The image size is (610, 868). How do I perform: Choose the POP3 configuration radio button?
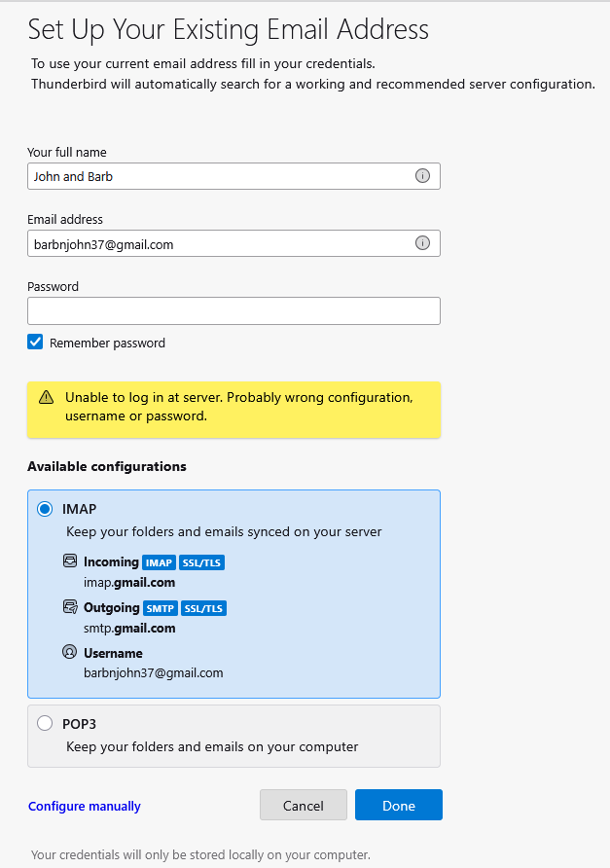[x=45, y=723]
